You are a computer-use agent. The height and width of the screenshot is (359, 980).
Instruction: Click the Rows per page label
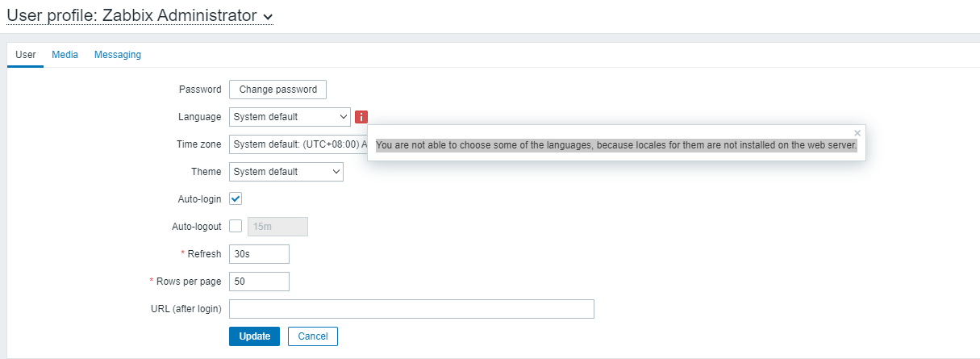[x=189, y=282]
